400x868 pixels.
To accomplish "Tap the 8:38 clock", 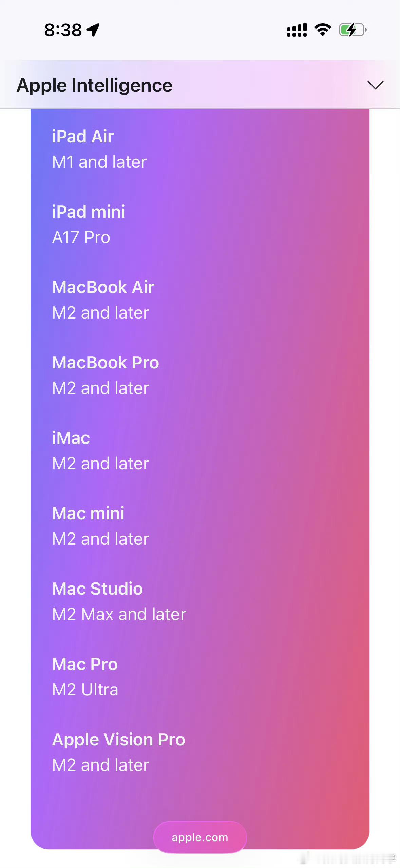I will 63,30.
